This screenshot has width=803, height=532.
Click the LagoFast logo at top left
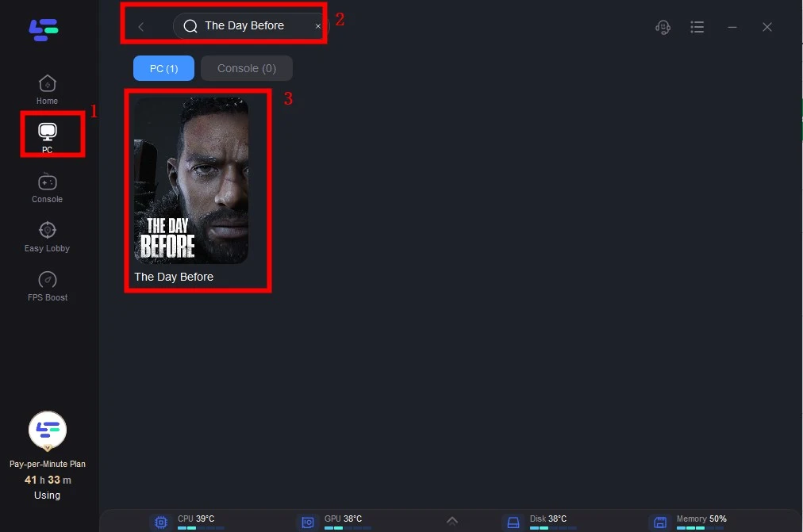pos(44,29)
